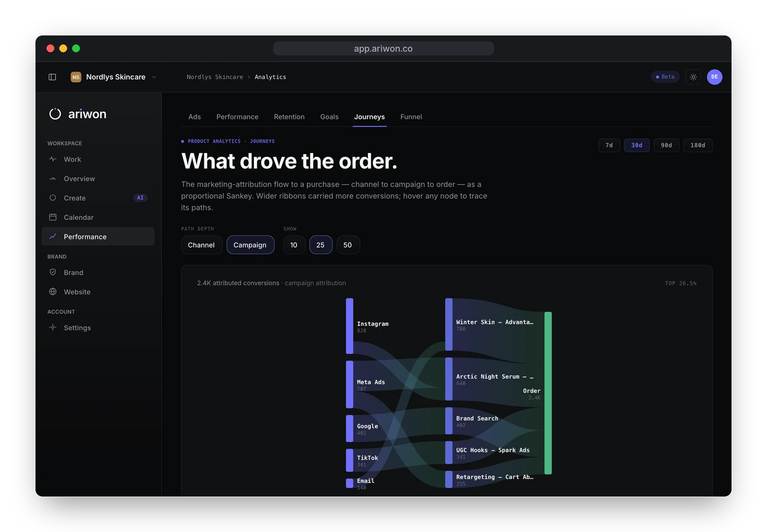Go to Overview in sidebar
Screen dimensions: 767x532
point(98,178)
